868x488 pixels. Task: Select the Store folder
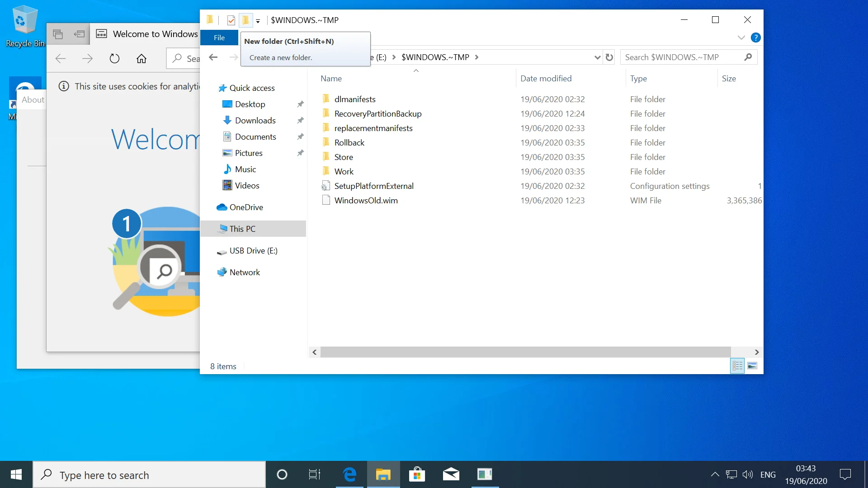point(344,157)
